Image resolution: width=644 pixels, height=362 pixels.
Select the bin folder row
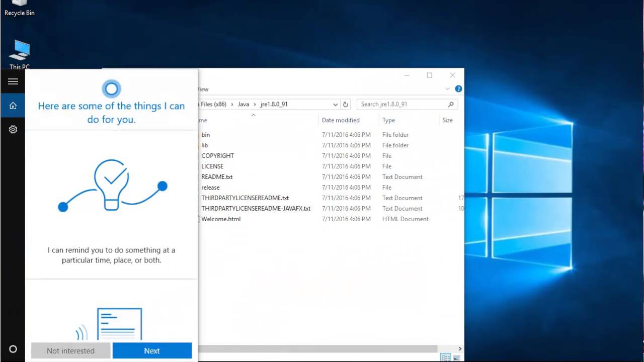tap(206, 135)
